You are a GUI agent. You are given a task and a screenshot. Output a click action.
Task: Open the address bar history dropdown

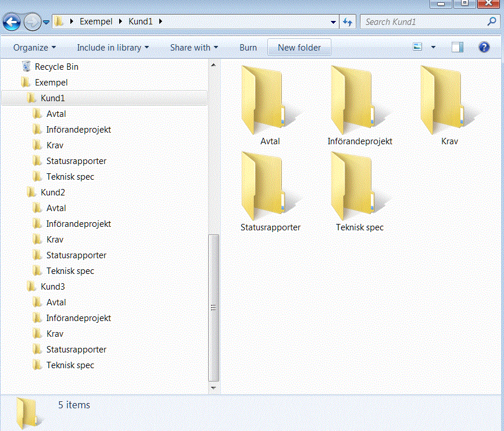point(333,22)
